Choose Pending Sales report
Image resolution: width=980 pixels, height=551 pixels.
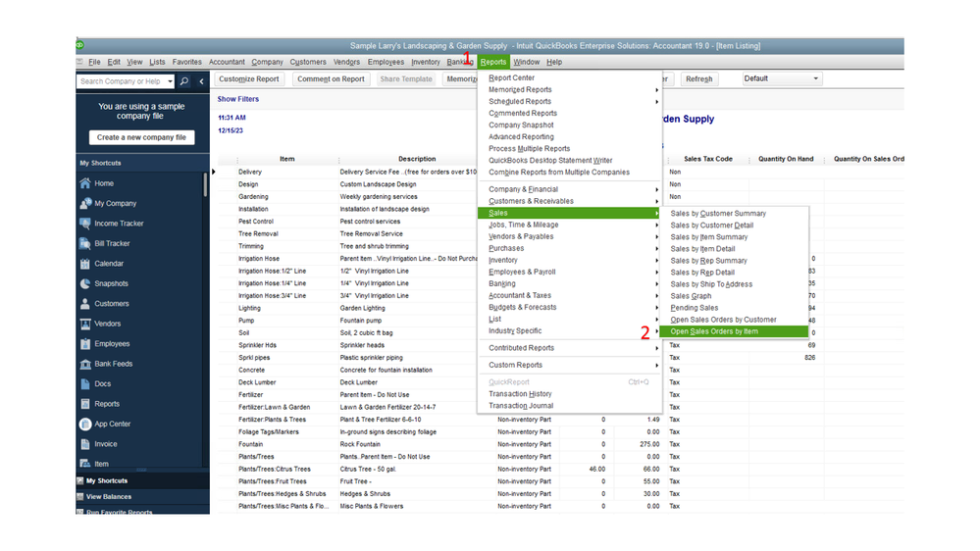(695, 308)
